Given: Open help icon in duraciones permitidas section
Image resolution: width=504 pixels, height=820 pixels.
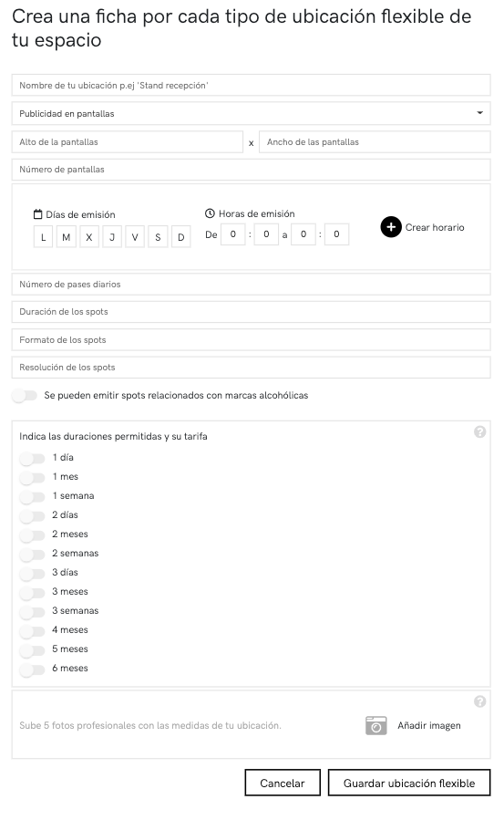Looking at the screenshot, I should [480, 432].
